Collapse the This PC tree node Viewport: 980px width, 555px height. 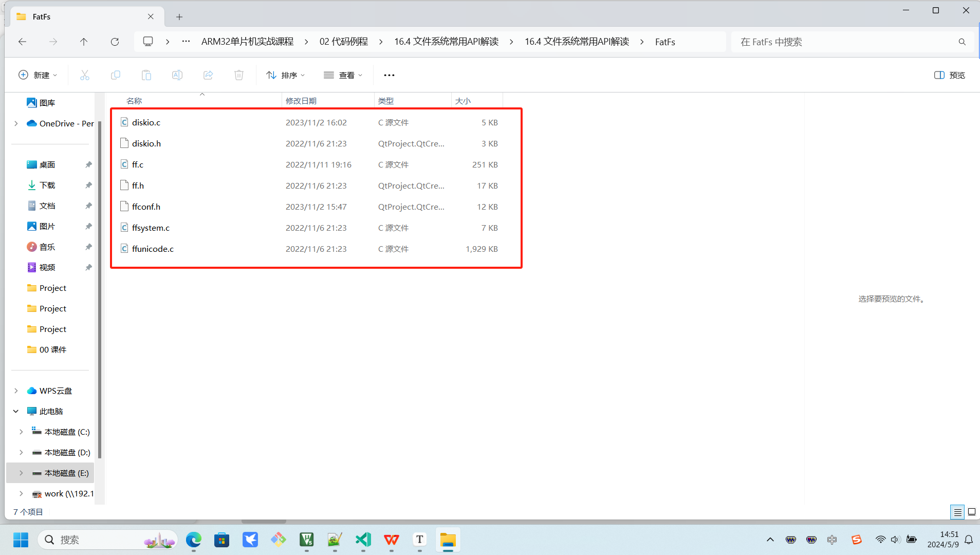click(x=16, y=411)
